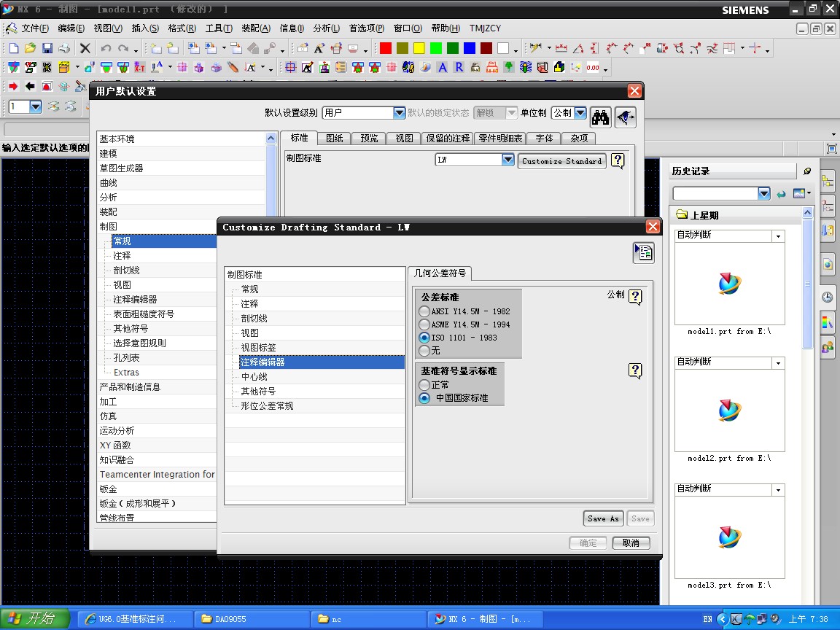Switch to UG6.0基准标注问 taskbar window

pyautogui.click(x=136, y=619)
